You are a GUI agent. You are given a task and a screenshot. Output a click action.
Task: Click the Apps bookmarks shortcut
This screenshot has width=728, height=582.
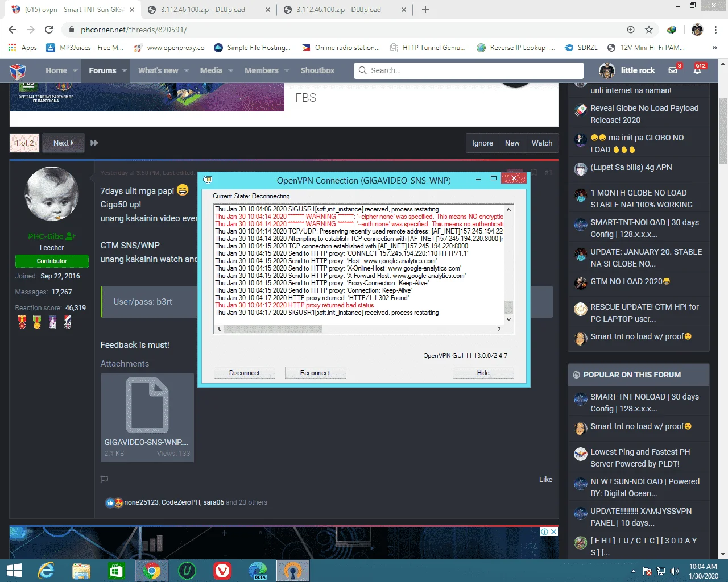(x=23, y=48)
